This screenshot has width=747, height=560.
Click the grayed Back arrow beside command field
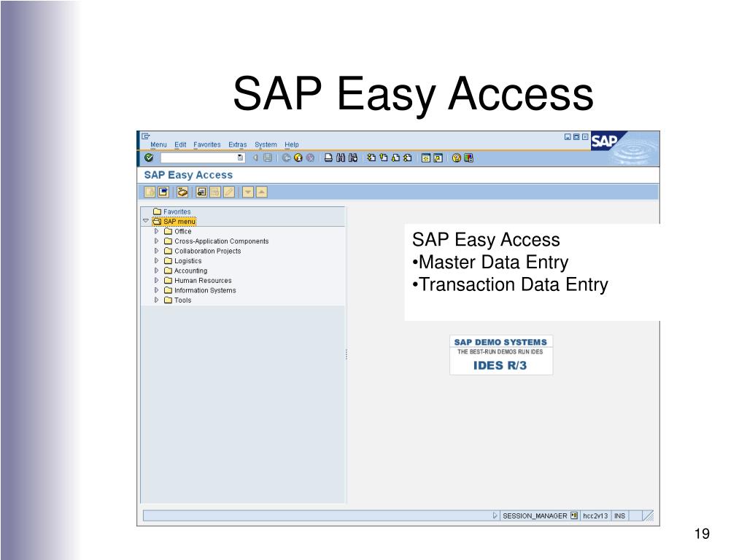(255, 157)
